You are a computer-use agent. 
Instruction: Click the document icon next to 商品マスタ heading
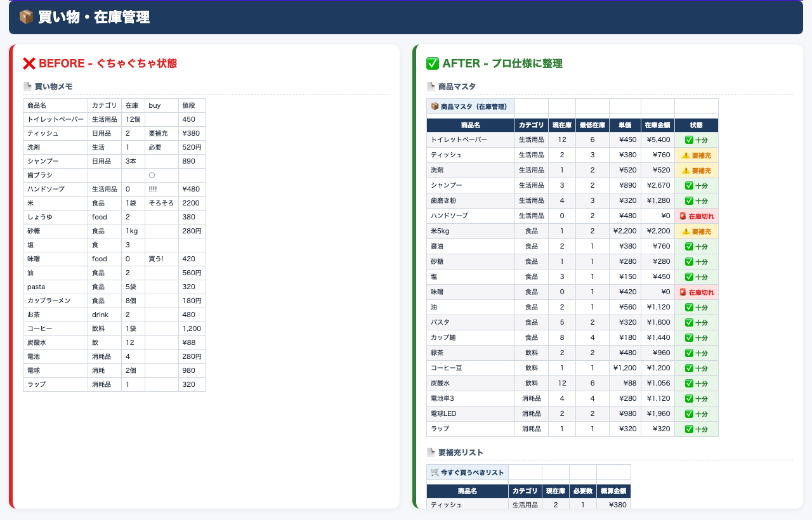click(431, 86)
